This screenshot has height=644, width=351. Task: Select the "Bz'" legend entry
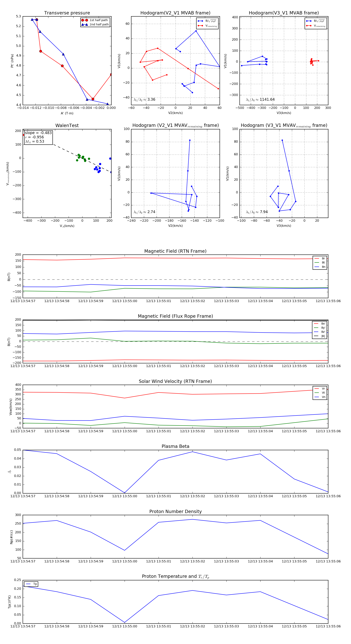click(x=320, y=332)
